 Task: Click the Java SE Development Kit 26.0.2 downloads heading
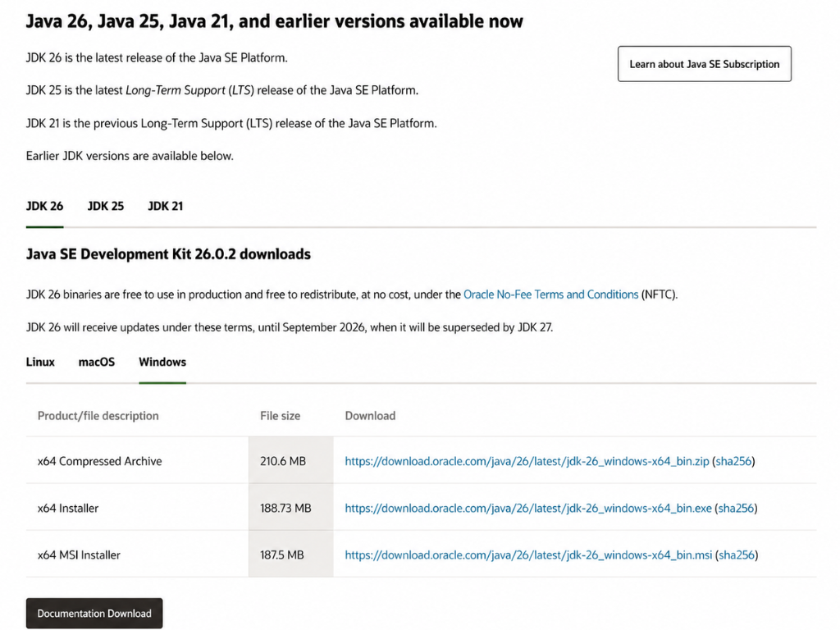point(168,254)
